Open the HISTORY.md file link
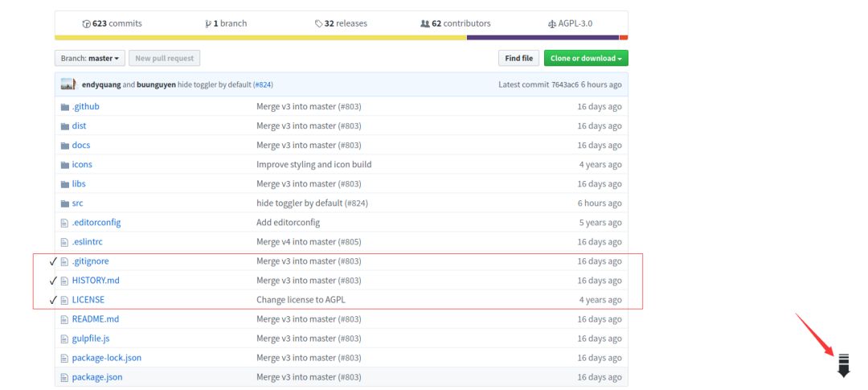Screen dimensions: 868x390 (x=96, y=281)
